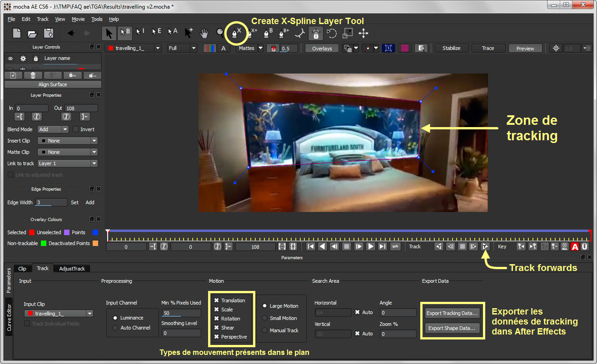This screenshot has width=597, height=364.
Task: Select the Add Bezier to Layer (B+) tool
Action: (x=284, y=33)
